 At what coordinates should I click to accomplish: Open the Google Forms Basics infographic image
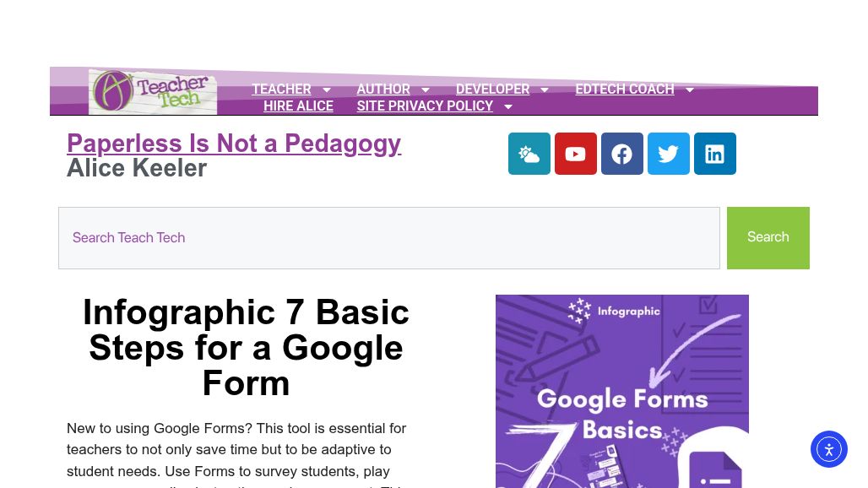622,391
